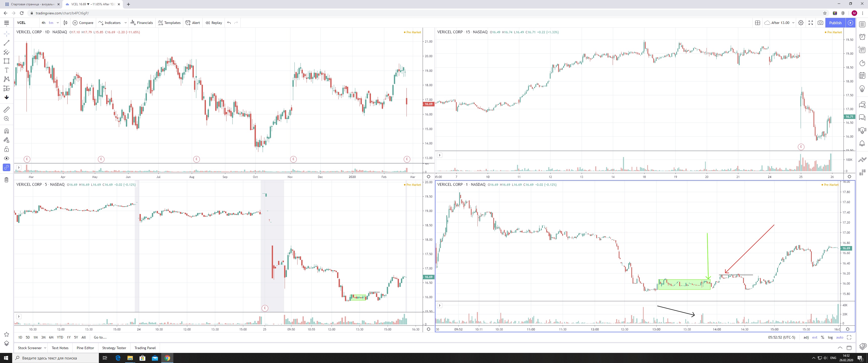This screenshot has width=868, height=363.
Task: Toggle Lock All Drawing Tools
Action: 6,149
